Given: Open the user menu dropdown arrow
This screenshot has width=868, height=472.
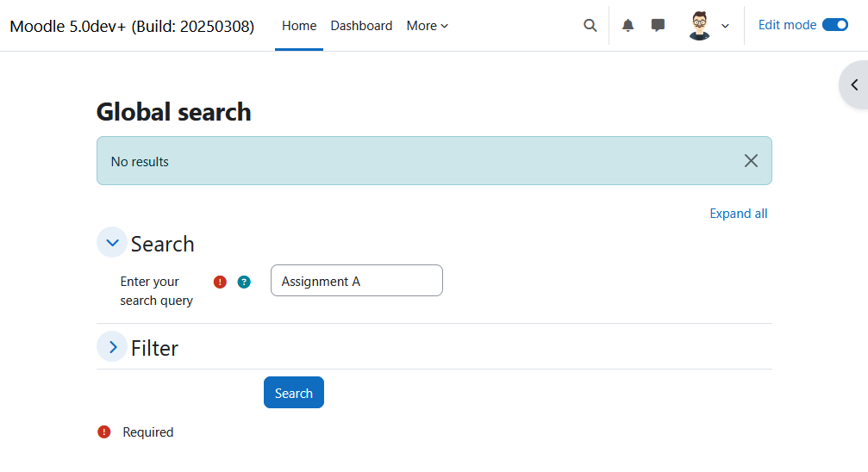Looking at the screenshot, I should (725, 26).
